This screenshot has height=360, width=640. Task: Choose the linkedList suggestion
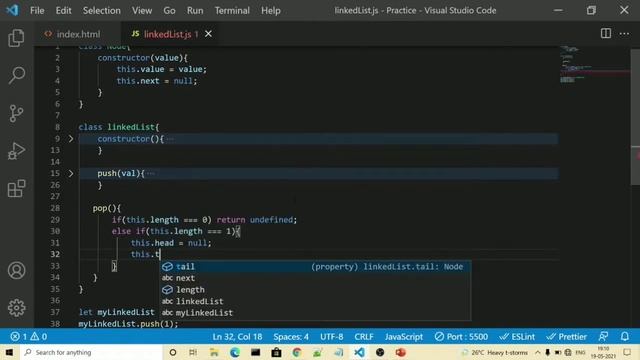315,301
